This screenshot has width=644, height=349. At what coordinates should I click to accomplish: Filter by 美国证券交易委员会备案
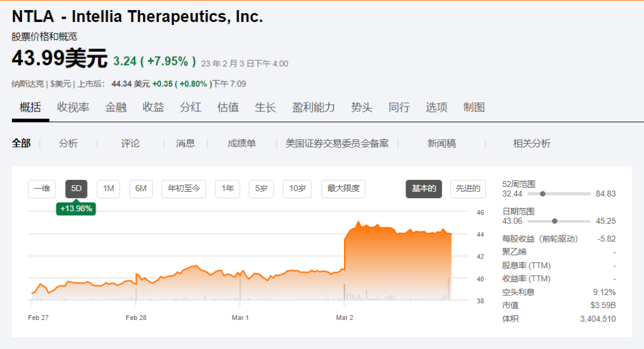pos(337,144)
